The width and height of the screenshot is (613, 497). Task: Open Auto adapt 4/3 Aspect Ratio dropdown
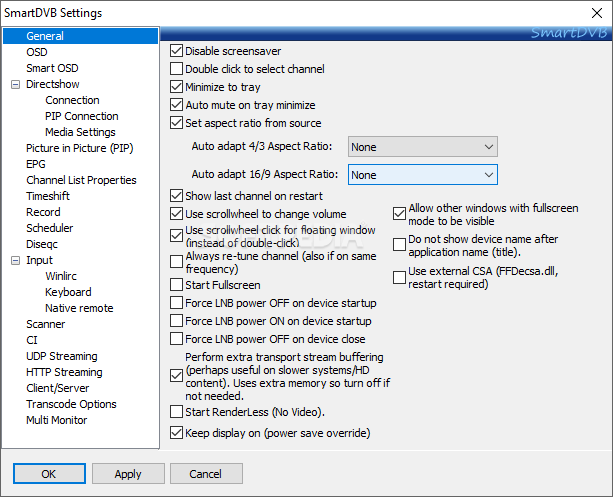(423, 147)
